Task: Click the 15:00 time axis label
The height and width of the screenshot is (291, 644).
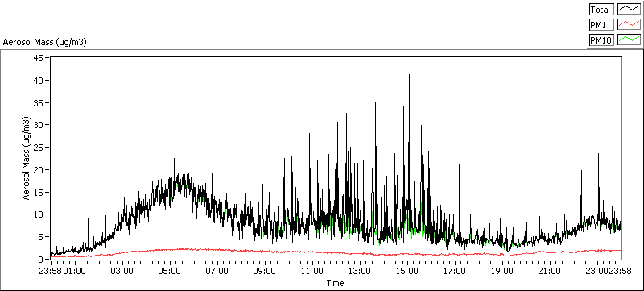Action: tap(407, 272)
